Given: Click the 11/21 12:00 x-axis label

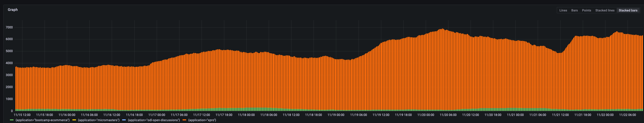Looking at the screenshot, I should 560,115.
